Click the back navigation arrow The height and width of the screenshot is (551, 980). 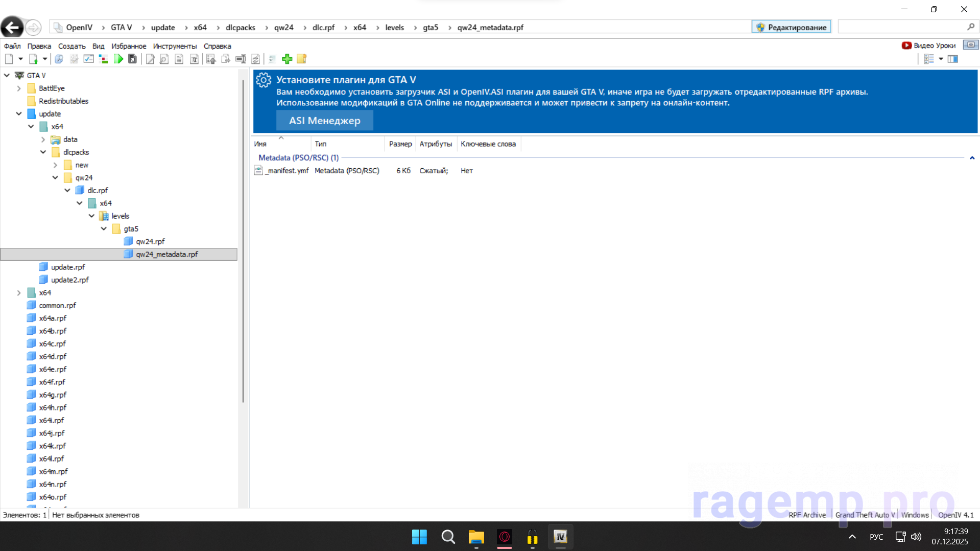[12, 27]
